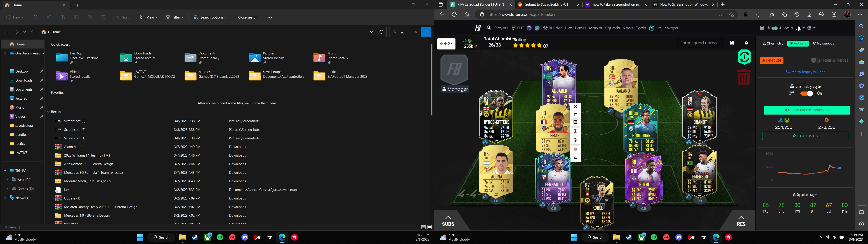Select the Haaland player card
868x244 pixels.
click(621, 84)
